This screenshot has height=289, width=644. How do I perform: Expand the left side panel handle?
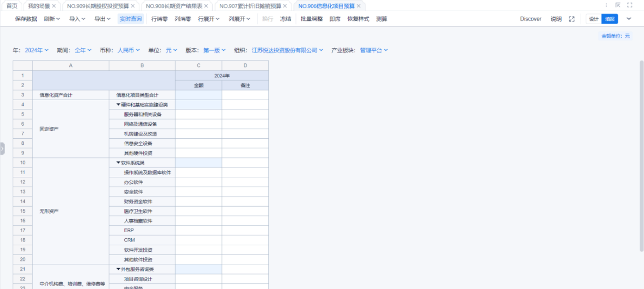coord(2,148)
